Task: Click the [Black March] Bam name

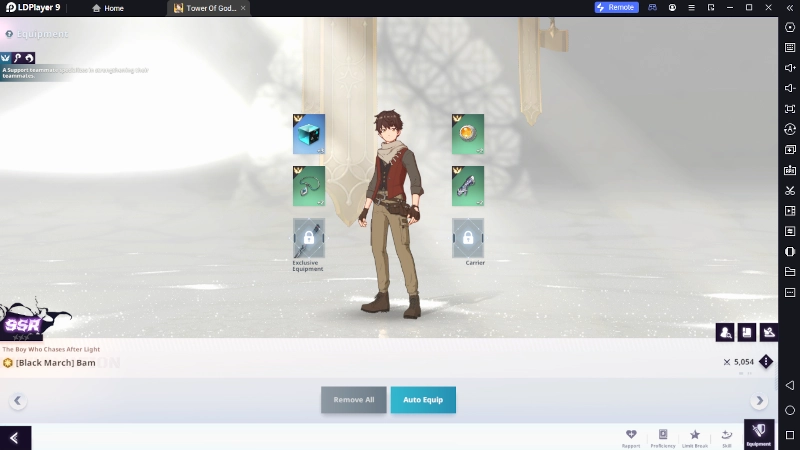Action: pyautogui.click(x=56, y=363)
